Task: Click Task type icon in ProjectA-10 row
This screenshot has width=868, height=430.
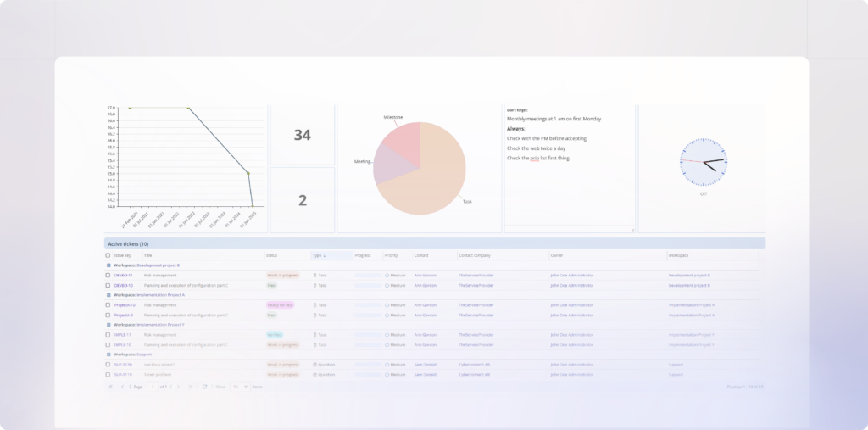Action: tap(315, 305)
